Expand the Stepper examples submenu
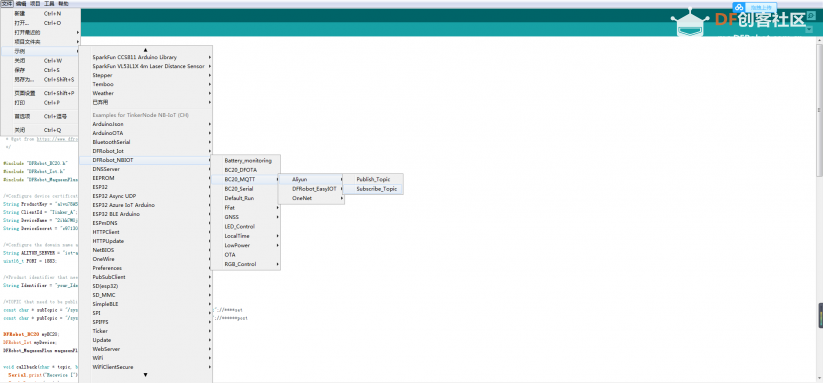The width and height of the screenshot is (823, 383). point(145,75)
